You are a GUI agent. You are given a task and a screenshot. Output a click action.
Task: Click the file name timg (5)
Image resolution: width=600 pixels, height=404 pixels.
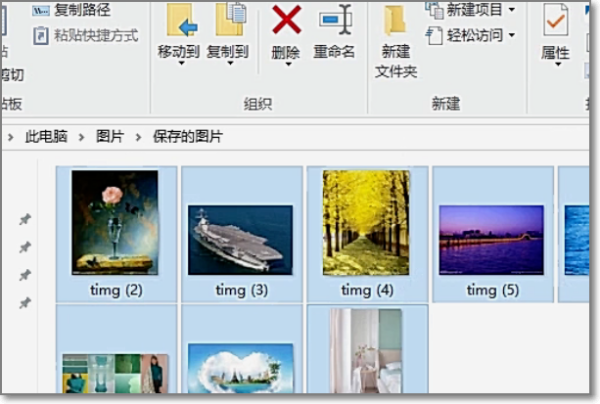pyautogui.click(x=493, y=290)
